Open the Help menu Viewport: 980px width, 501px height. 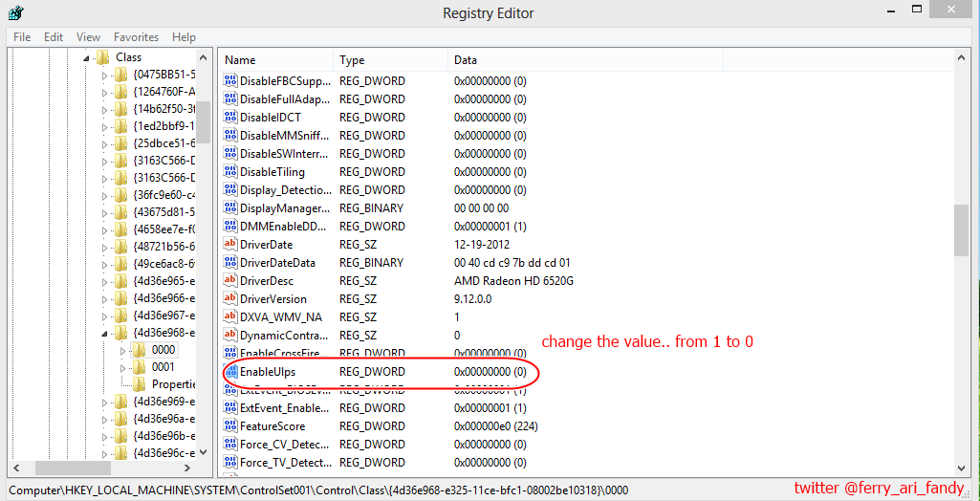184,37
